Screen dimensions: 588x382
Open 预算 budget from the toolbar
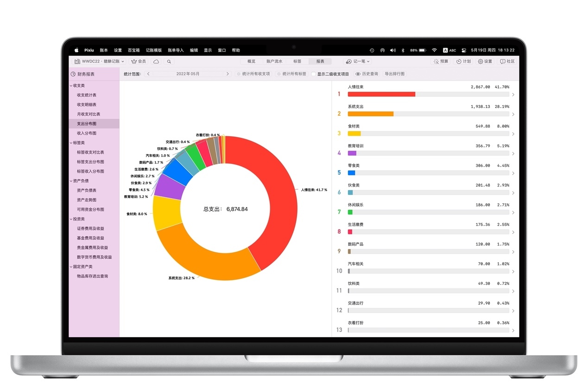pos(441,61)
